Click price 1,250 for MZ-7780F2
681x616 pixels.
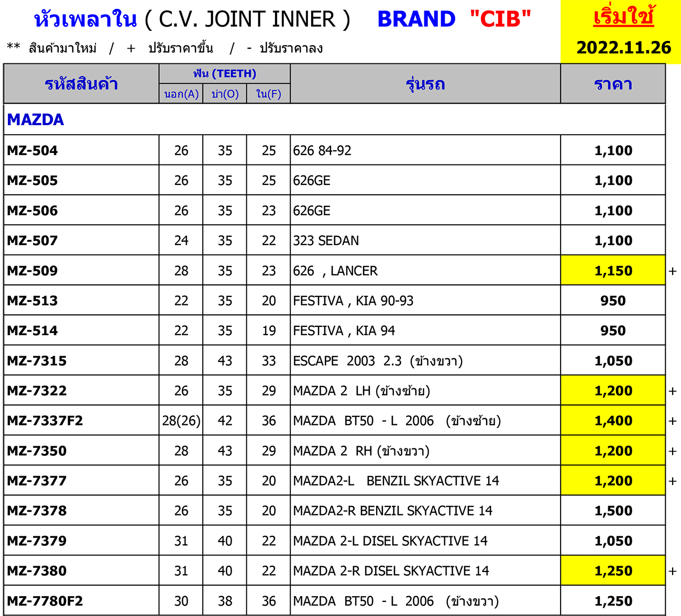coord(613,601)
